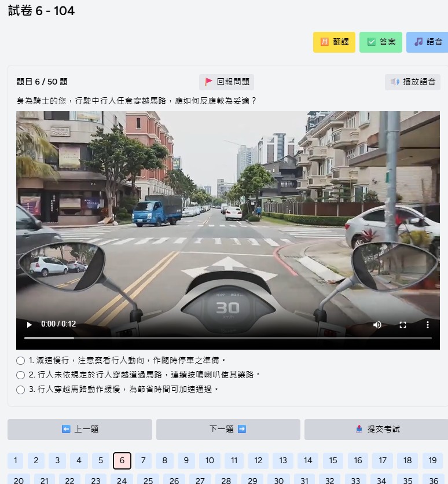Viewport: 448px width, 484px height.
Task: Click 播放語音 to play the question audio
Action: 413,82
